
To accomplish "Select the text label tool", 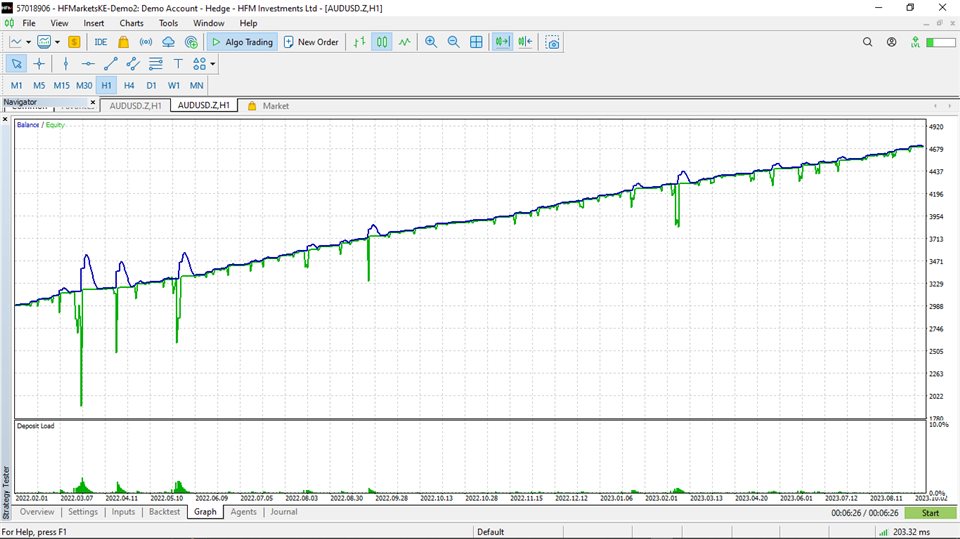I will (x=178, y=64).
